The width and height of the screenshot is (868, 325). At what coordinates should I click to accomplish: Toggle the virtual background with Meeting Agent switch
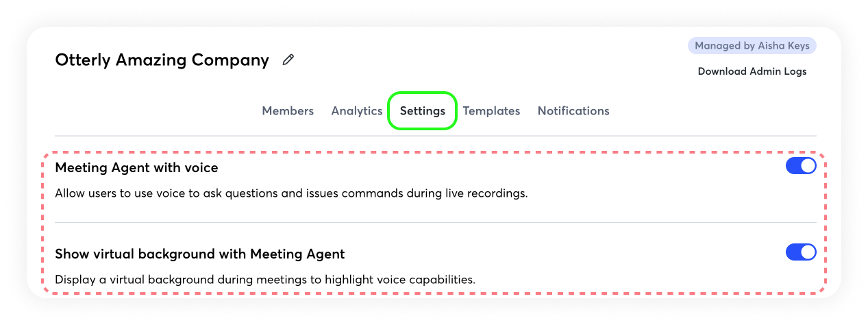click(800, 252)
